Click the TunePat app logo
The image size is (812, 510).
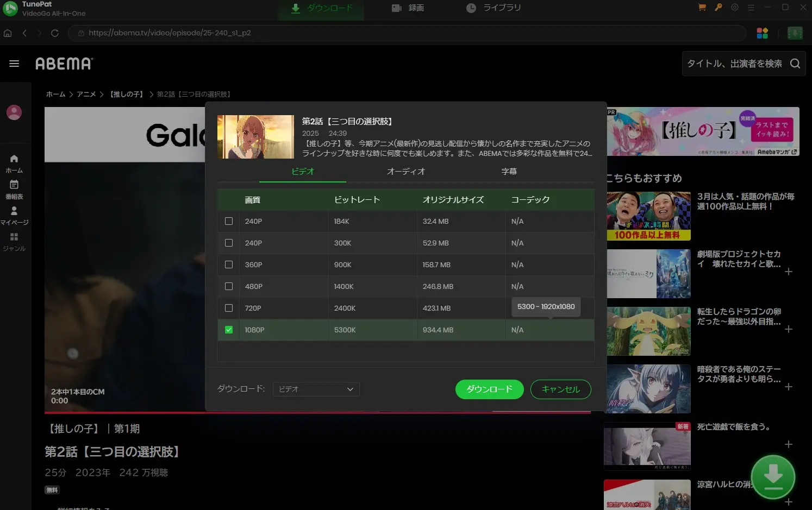click(x=10, y=9)
